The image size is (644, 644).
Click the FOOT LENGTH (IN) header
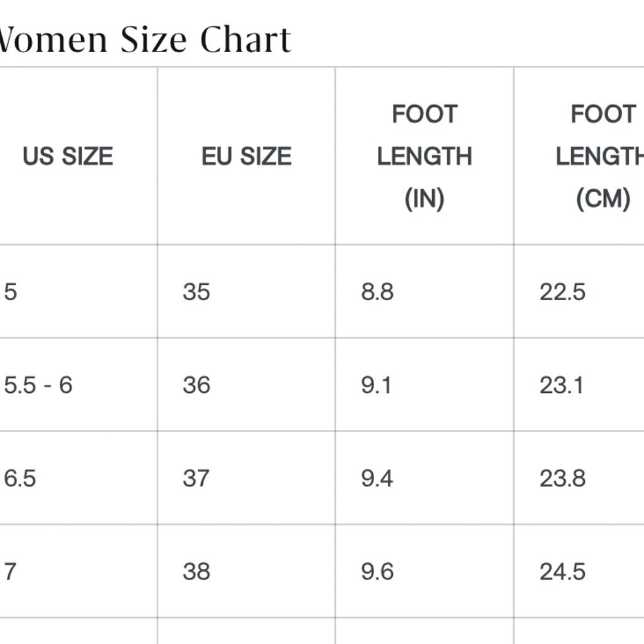click(x=424, y=156)
